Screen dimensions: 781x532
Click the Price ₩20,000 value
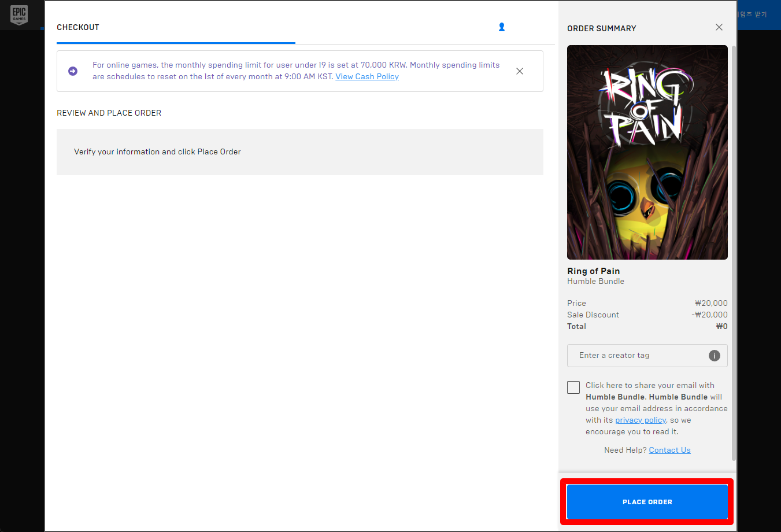point(711,303)
